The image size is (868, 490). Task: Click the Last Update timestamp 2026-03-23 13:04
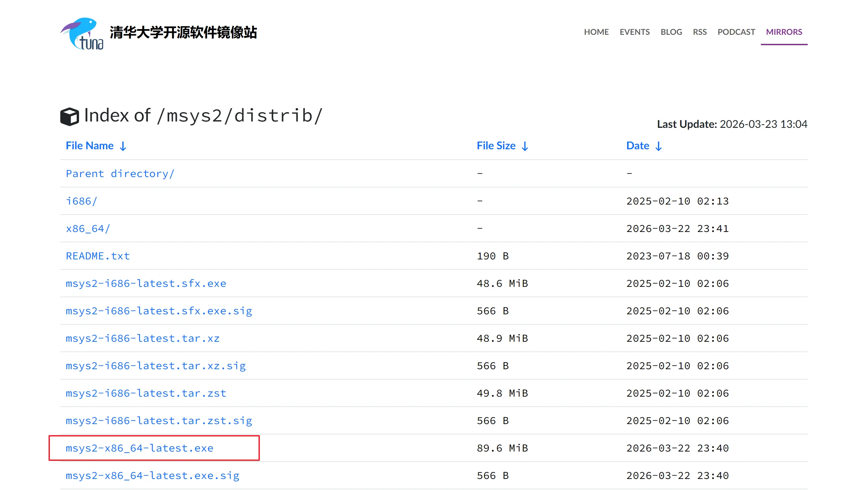(763, 124)
